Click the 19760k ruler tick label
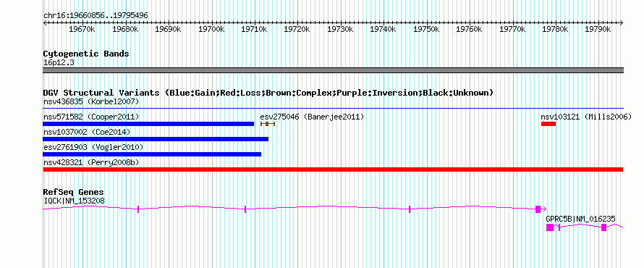 click(x=470, y=30)
